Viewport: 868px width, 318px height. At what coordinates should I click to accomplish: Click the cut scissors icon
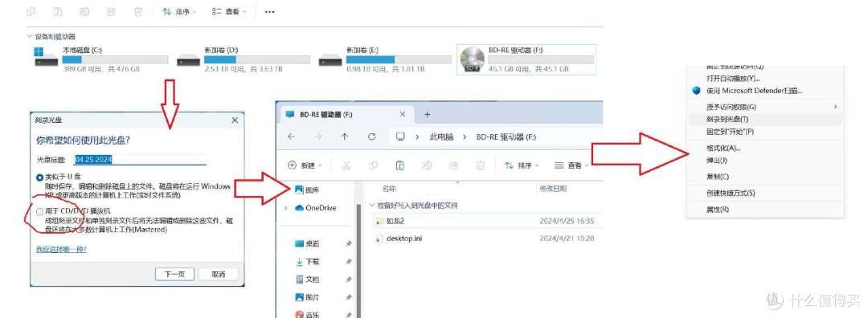tap(346, 165)
